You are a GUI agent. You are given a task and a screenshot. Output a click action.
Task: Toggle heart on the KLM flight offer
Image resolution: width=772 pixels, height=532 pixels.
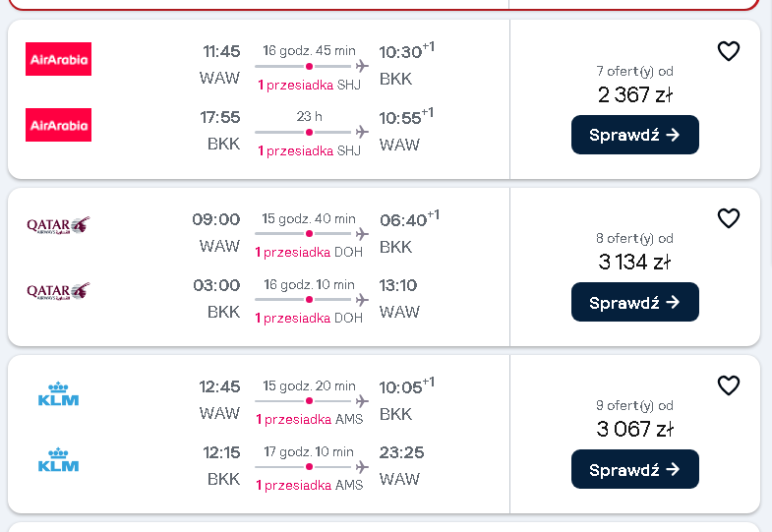coord(728,385)
